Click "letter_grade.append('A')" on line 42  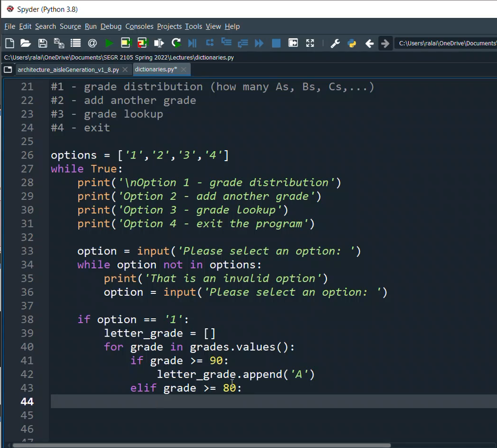[236, 374]
